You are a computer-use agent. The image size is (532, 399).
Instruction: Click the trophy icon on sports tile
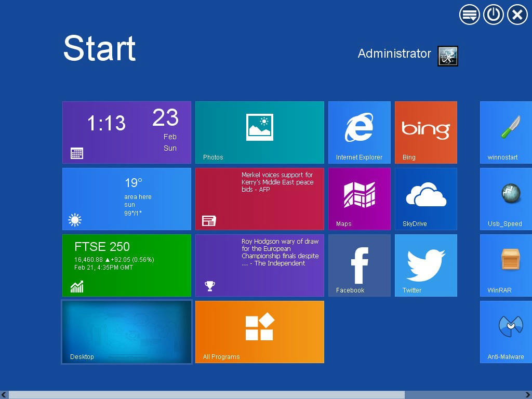coord(210,286)
